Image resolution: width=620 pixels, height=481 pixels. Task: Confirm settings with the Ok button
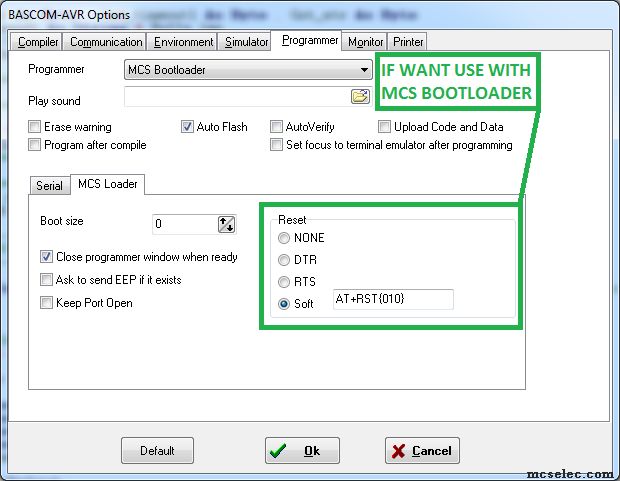[x=302, y=451]
